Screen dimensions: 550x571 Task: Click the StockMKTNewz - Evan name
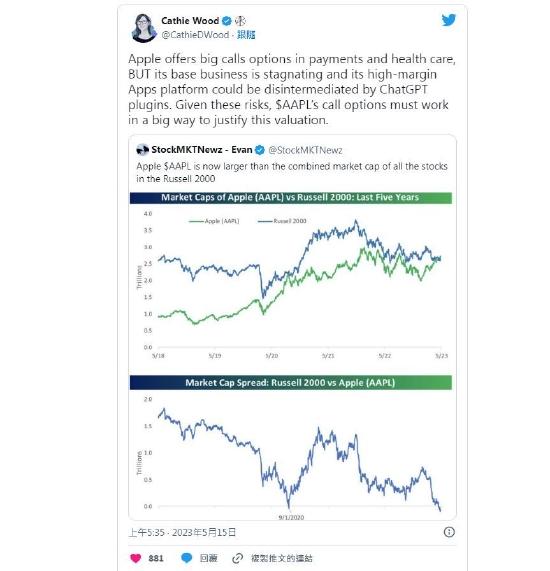click(202, 150)
